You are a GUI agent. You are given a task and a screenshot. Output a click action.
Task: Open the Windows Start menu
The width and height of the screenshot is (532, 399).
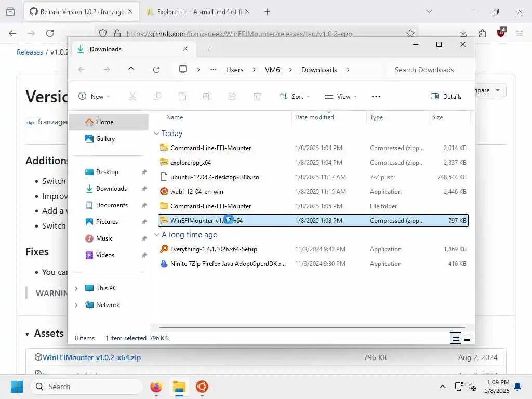pyautogui.click(x=17, y=387)
